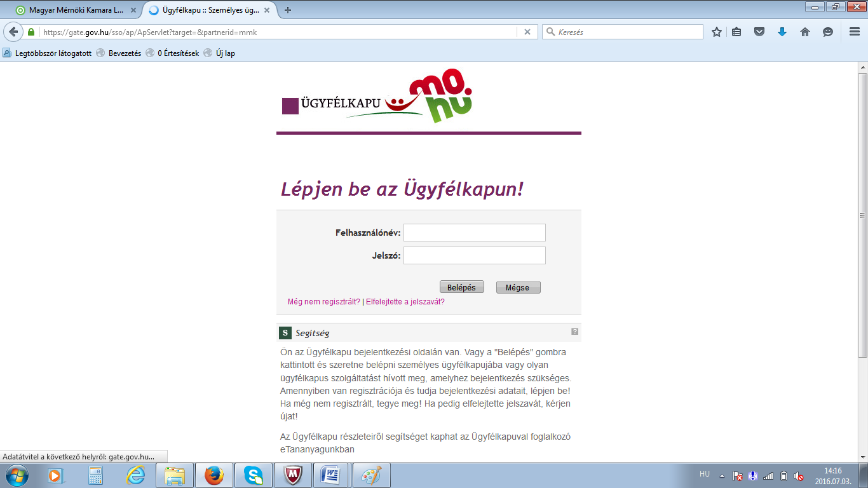Screen dimensions: 868x488
Task: Open the downloads arrow icon
Action: click(x=782, y=32)
